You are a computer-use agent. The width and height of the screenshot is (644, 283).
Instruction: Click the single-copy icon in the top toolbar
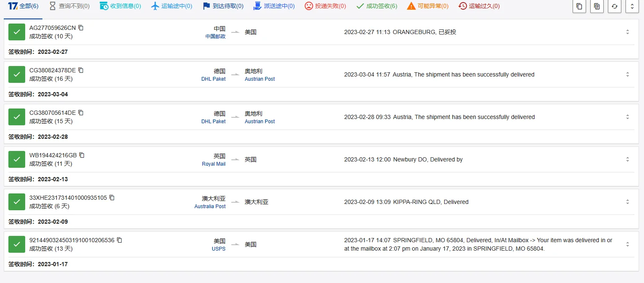coord(579,6)
